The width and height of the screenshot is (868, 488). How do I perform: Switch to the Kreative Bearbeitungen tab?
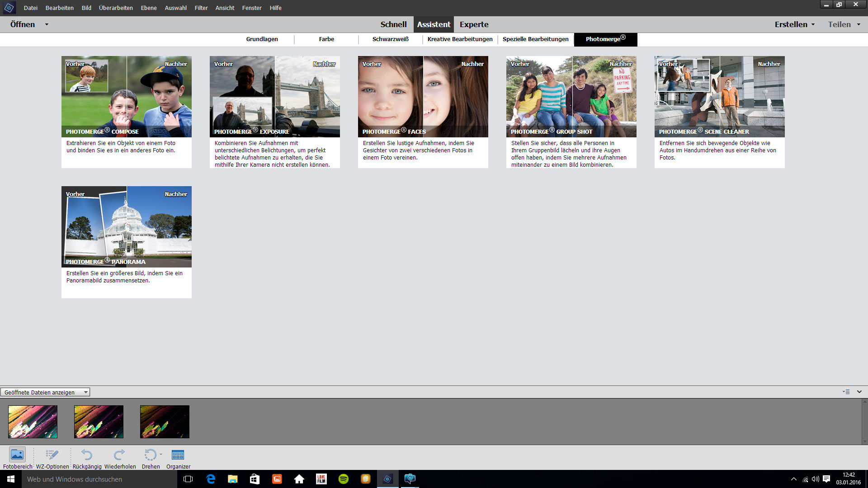(460, 39)
